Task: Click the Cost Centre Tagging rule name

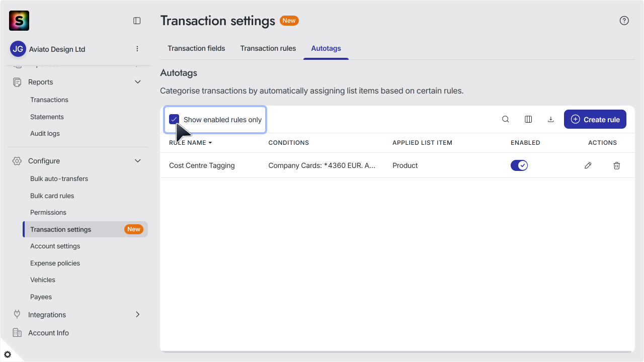Action: click(x=202, y=165)
